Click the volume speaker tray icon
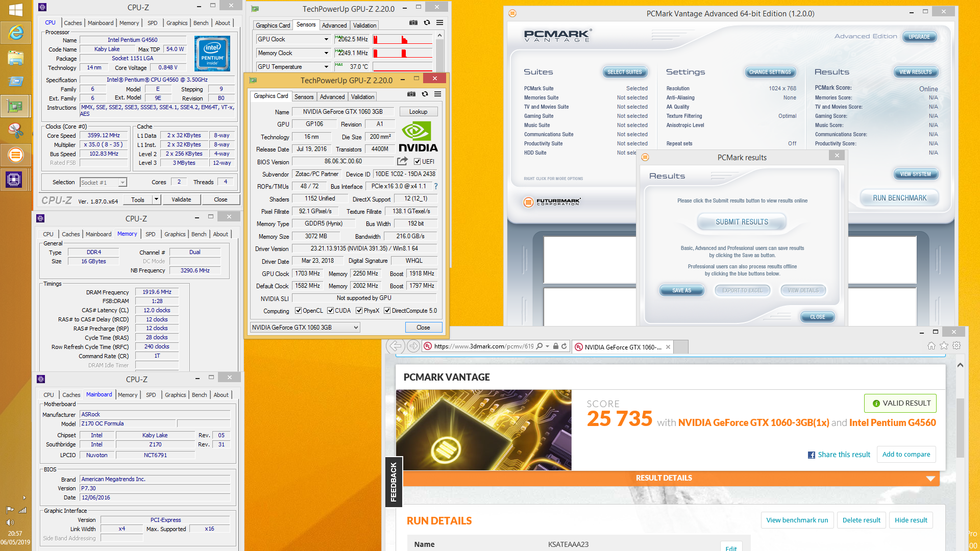 tap(10, 522)
